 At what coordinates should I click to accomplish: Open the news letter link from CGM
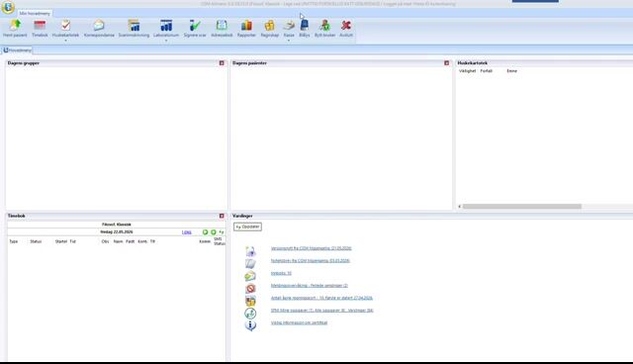pos(311,261)
